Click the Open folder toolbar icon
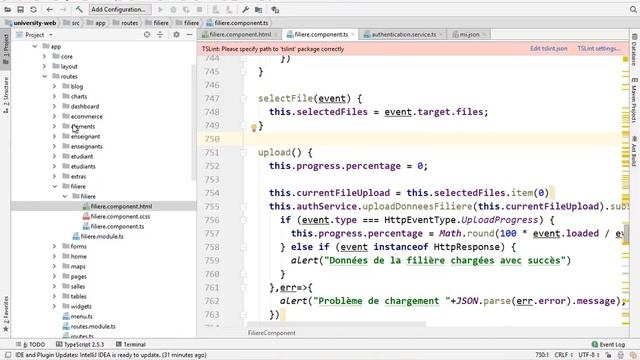640x360 pixels. point(7,9)
